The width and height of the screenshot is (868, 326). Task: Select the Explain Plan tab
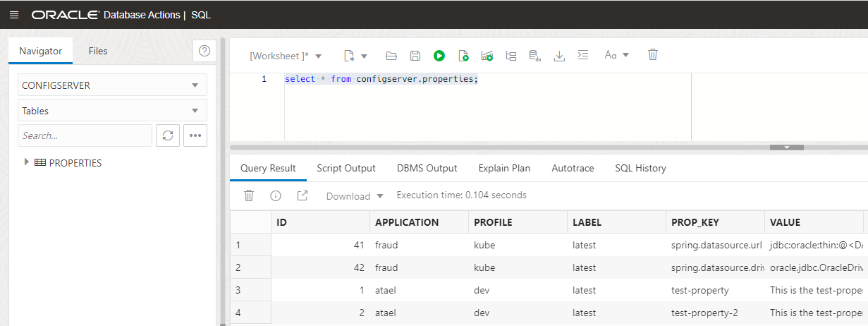point(504,168)
